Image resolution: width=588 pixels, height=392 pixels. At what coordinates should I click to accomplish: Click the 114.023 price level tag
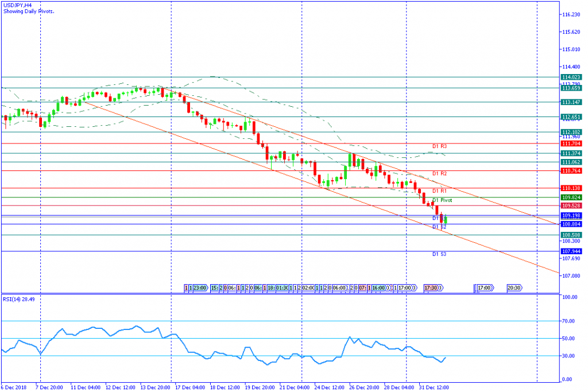pos(571,77)
